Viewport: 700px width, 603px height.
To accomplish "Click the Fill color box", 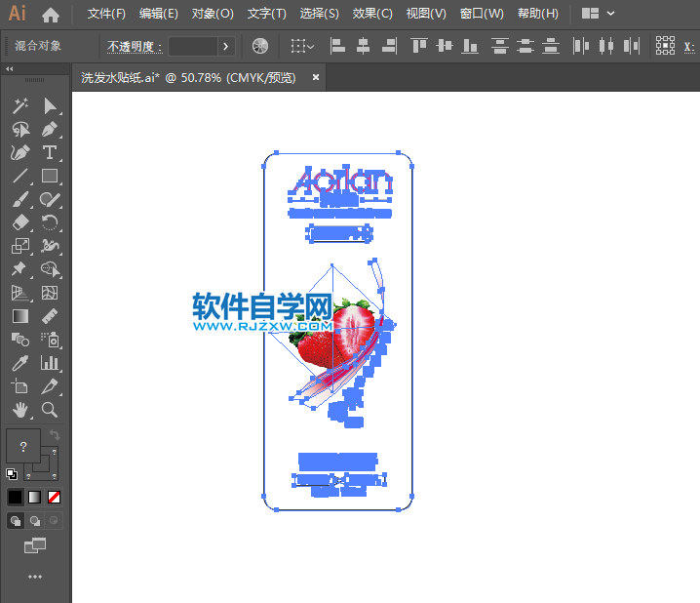I will pyautogui.click(x=23, y=446).
